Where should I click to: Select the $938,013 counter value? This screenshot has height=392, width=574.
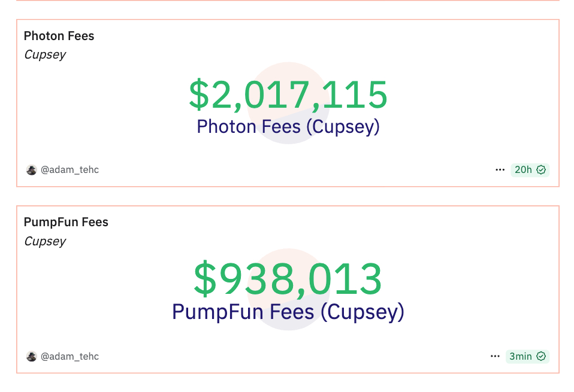pyautogui.click(x=288, y=279)
